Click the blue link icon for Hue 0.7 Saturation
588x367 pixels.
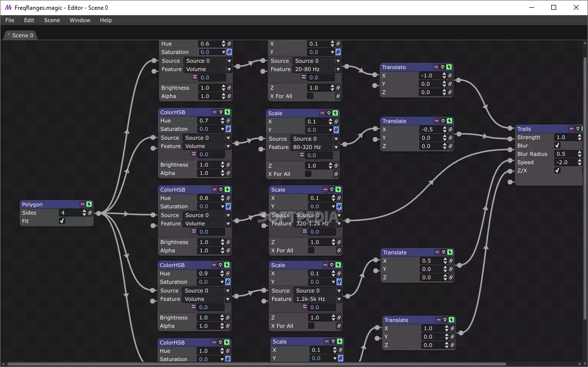228,129
